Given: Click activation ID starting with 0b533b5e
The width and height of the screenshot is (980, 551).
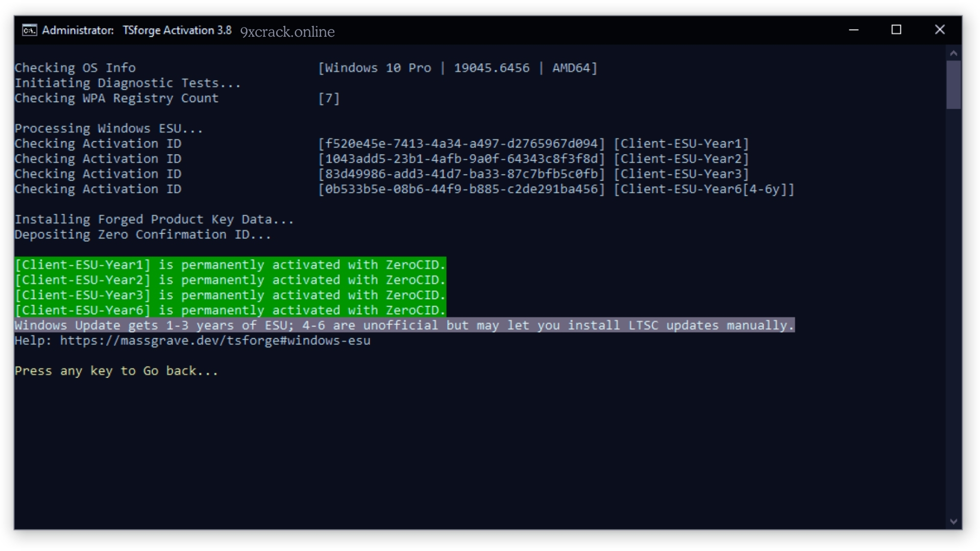Looking at the screenshot, I should [x=461, y=189].
